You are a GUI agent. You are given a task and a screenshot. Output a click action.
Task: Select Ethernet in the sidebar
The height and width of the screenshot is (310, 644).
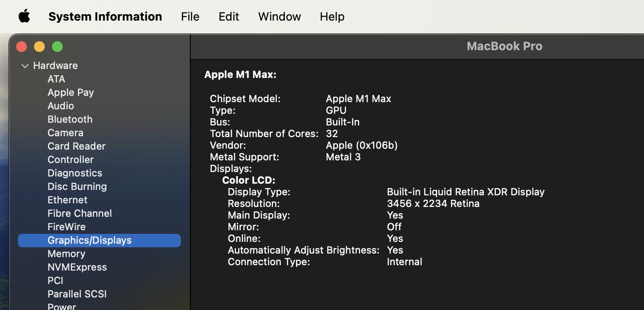coord(68,200)
